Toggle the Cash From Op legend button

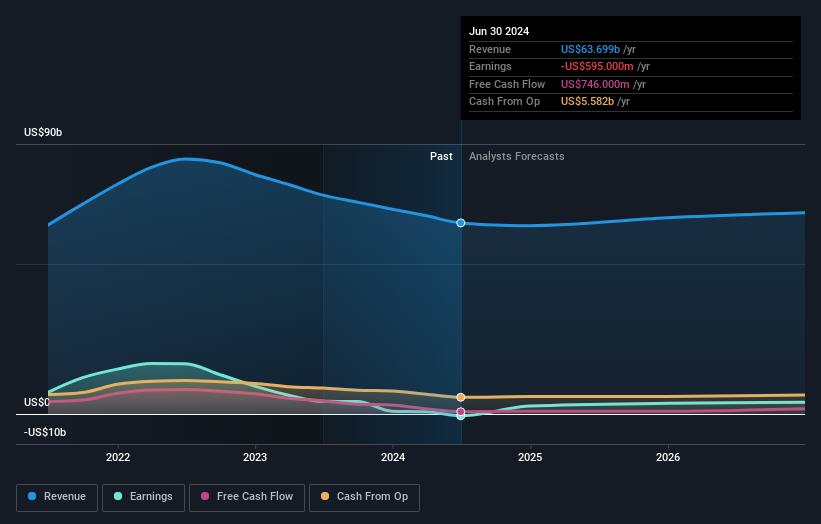tap(364, 497)
